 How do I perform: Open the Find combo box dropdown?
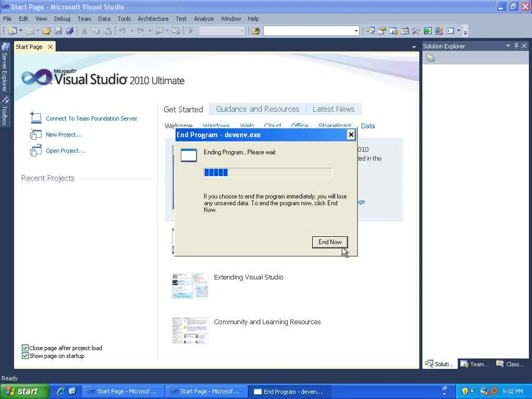coord(356,31)
